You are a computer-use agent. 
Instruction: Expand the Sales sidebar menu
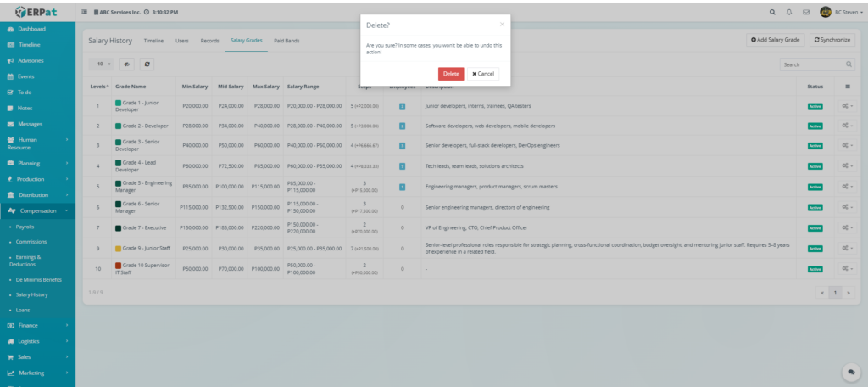click(x=37, y=357)
